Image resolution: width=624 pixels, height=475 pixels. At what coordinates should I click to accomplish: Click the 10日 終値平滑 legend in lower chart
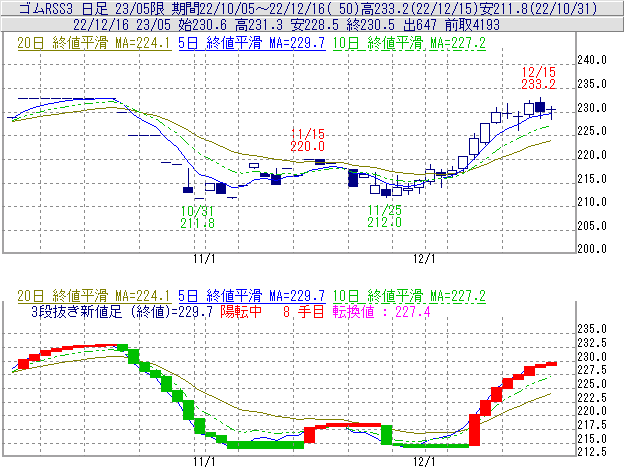tap(409, 296)
